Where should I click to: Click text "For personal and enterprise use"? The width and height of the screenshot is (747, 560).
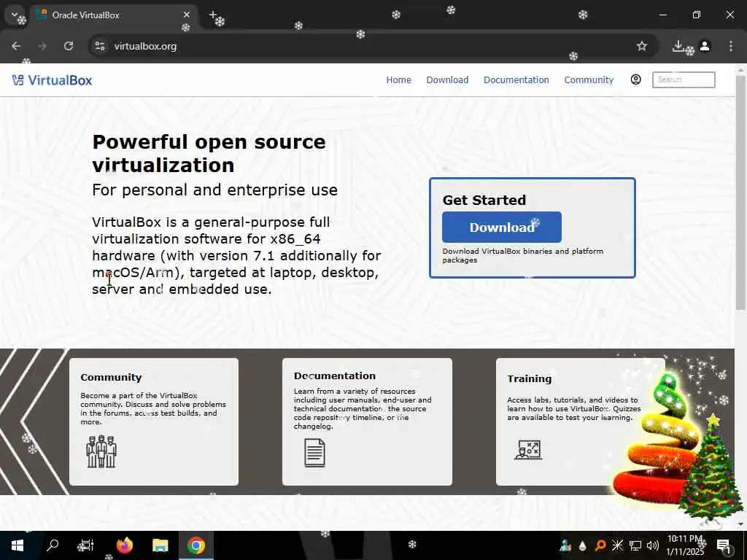[x=215, y=190]
